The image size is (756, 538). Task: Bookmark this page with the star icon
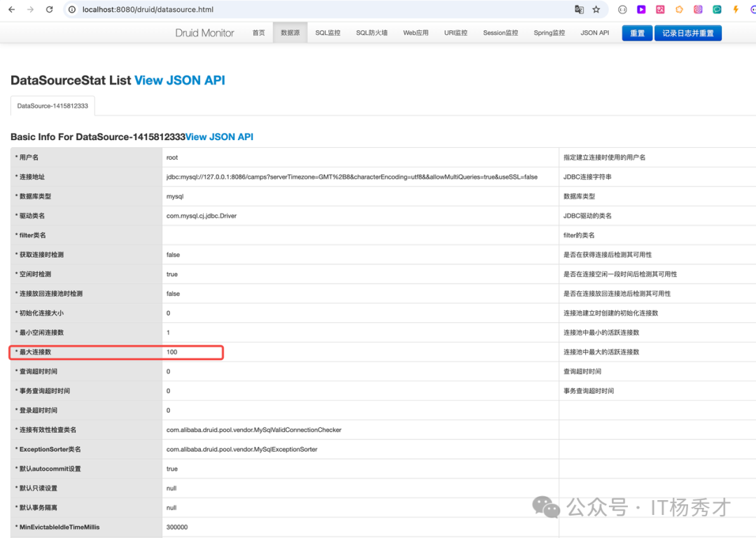coord(596,10)
